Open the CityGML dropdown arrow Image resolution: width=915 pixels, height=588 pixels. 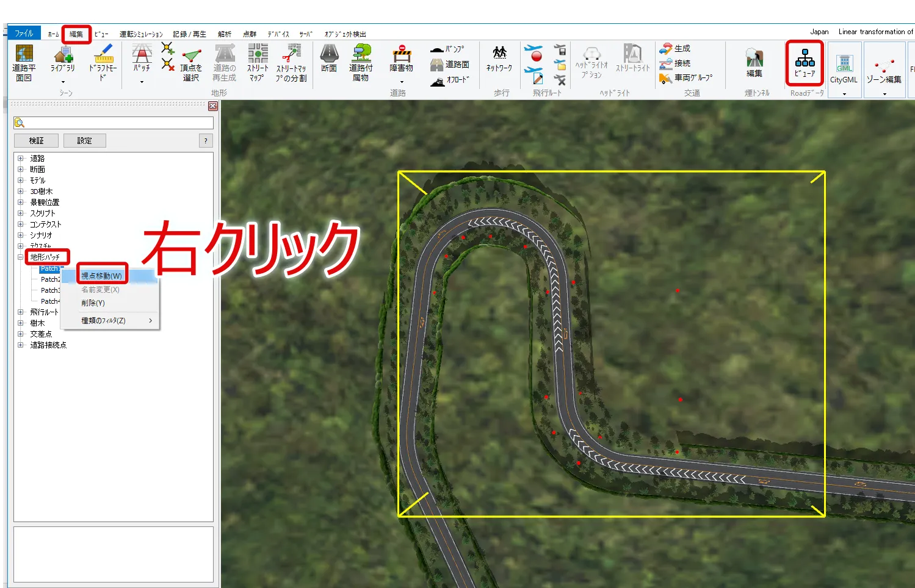(844, 94)
